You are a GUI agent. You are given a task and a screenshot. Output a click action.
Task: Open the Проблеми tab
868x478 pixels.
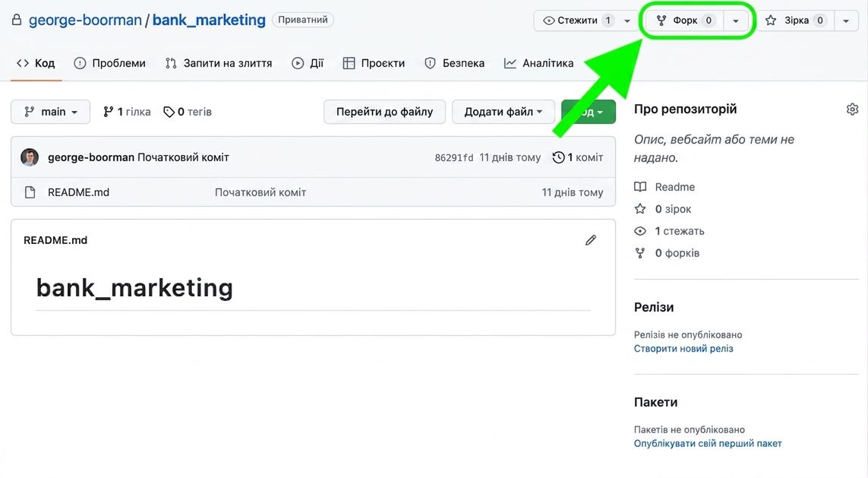click(x=109, y=63)
